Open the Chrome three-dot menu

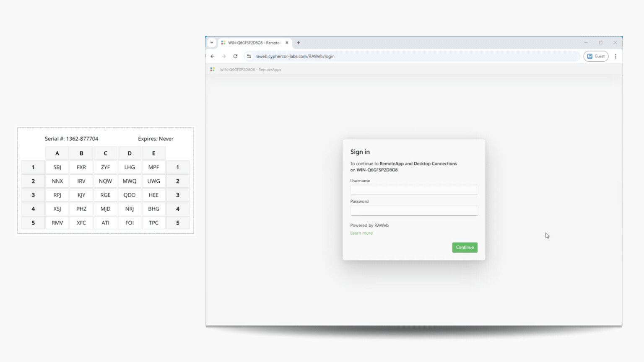point(615,56)
